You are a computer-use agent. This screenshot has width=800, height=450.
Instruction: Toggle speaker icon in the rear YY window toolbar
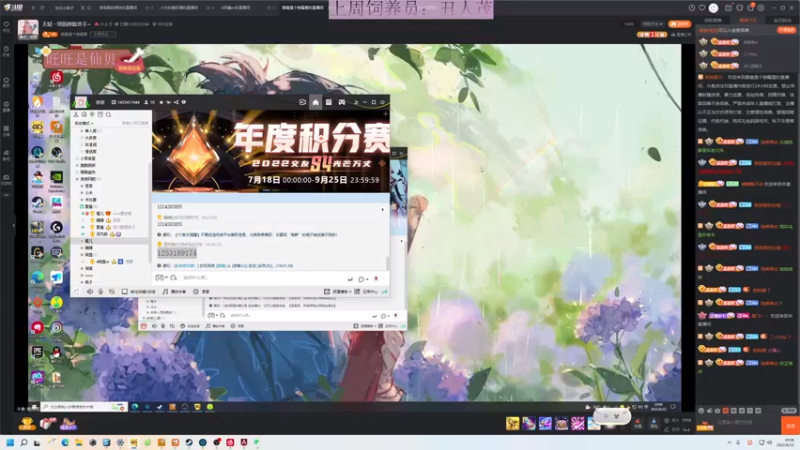click(155, 326)
